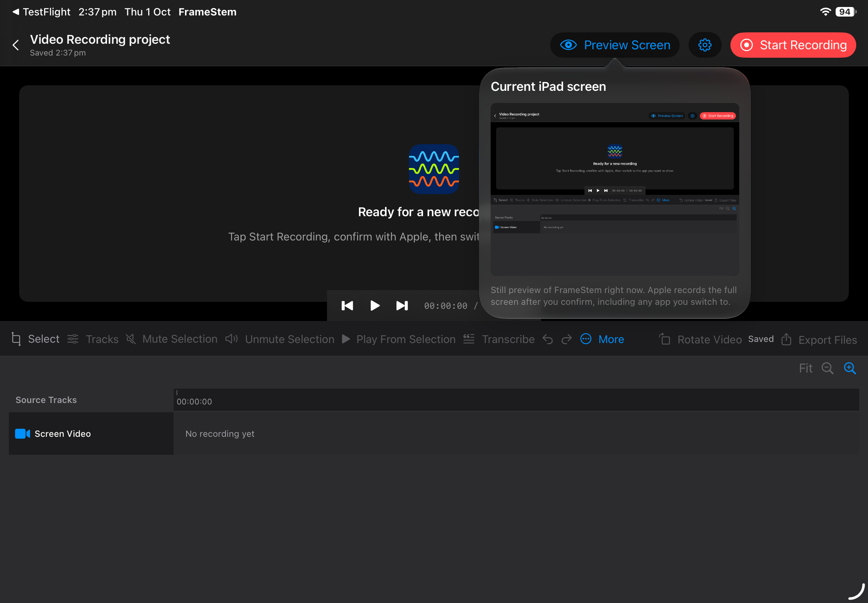Skip to the end of the recording
868x603 pixels.
point(402,306)
